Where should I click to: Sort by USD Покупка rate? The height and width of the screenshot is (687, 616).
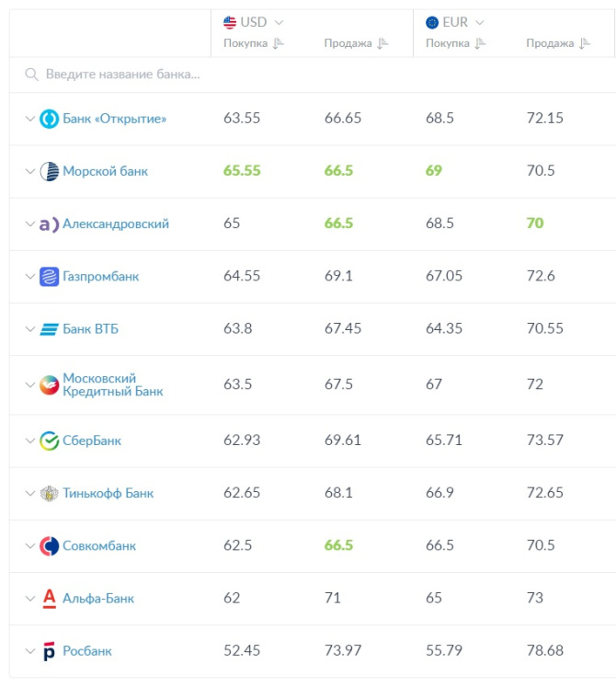coord(279,43)
